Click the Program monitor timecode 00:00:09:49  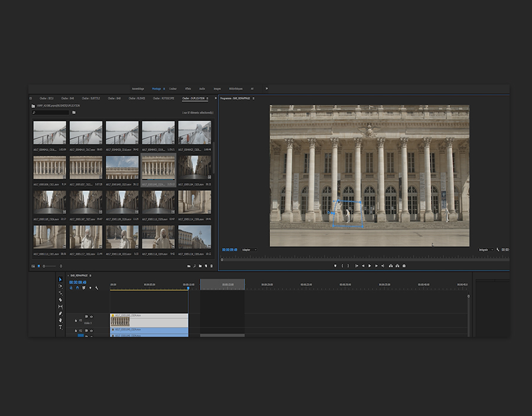tap(229, 250)
